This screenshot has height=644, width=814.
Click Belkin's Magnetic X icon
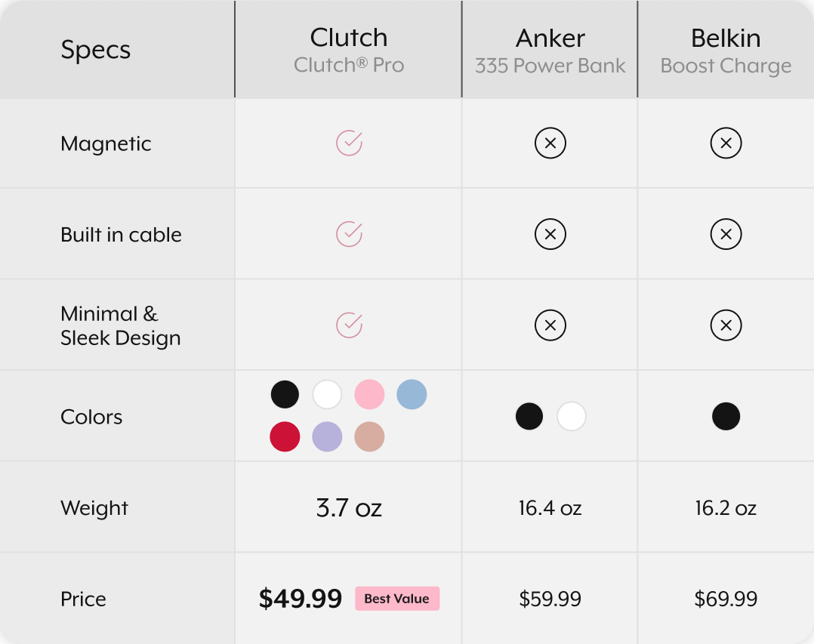click(x=726, y=143)
